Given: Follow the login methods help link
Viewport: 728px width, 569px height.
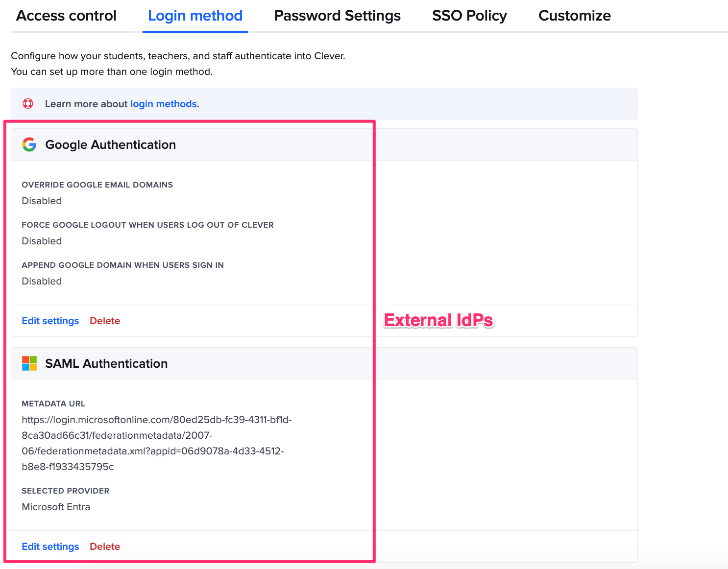Looking at the screenshot, I should tap(164, 104).
